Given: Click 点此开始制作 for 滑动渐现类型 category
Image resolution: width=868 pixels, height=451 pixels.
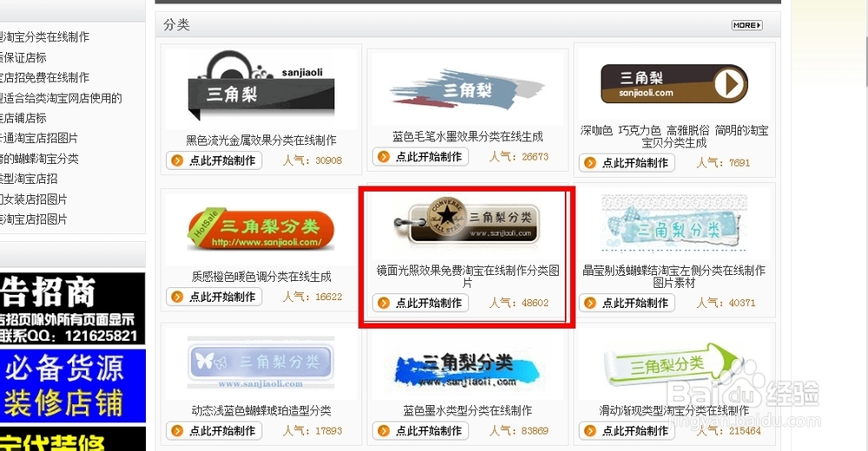Looking at the screenshot, I should pos(628,431).
